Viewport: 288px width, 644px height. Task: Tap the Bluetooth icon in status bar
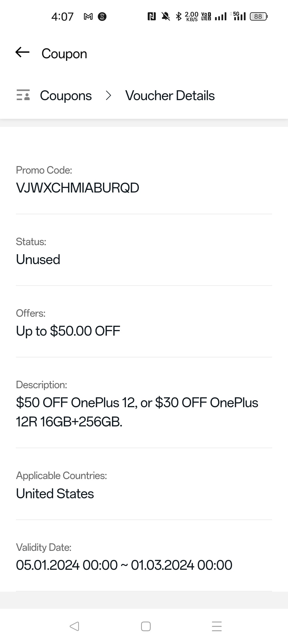[x=178, y=17]
